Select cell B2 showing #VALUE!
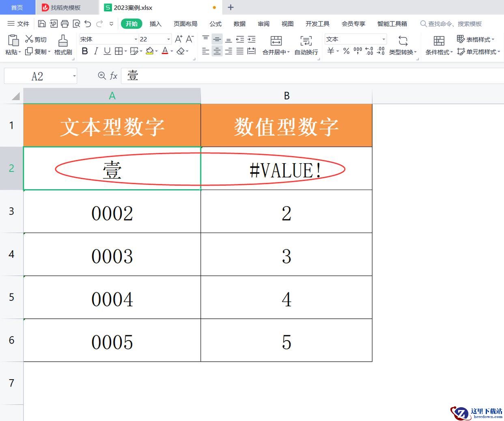504x421 pixels. coord(286,168)
